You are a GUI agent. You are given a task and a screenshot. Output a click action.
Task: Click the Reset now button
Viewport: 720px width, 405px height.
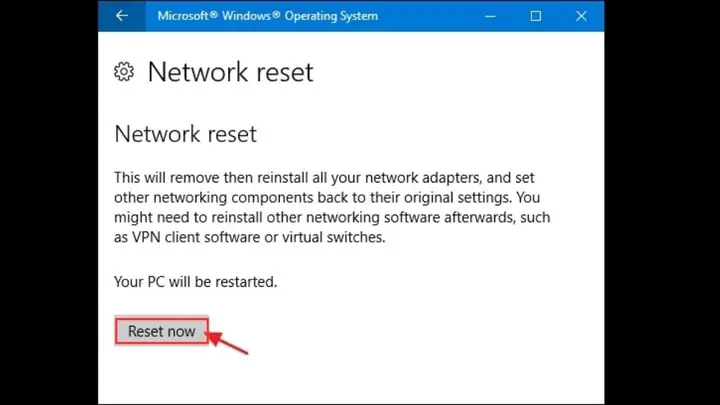162,331
